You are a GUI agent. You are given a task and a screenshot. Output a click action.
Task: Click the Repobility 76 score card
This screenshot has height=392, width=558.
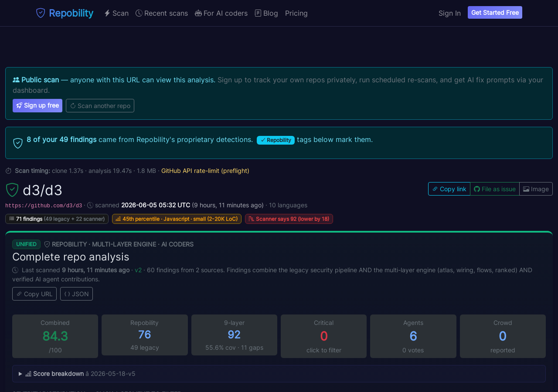(x=145, y=335)
